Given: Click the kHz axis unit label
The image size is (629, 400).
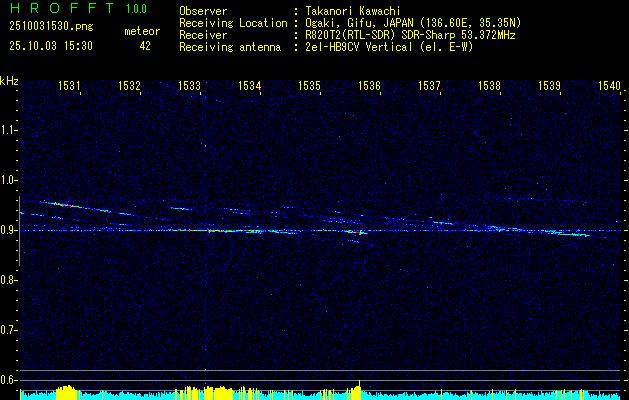Looking at the screenshot, I should pos(9,81).
